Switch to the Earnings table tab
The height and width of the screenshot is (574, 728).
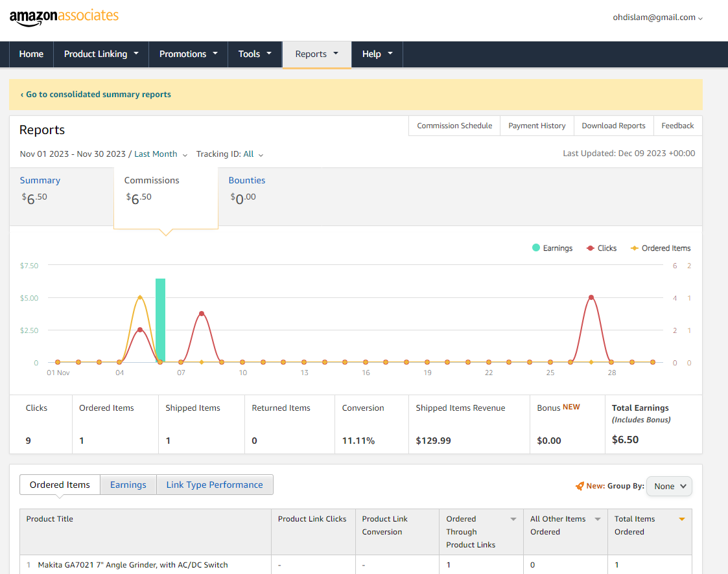click(x=128, y=485)
